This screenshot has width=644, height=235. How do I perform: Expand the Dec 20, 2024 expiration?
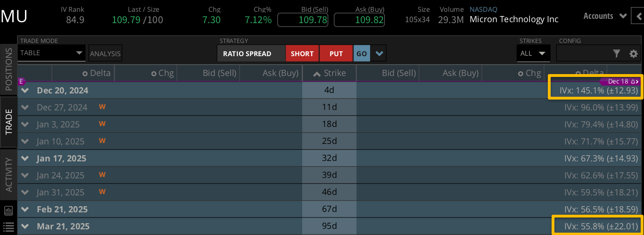25,90
